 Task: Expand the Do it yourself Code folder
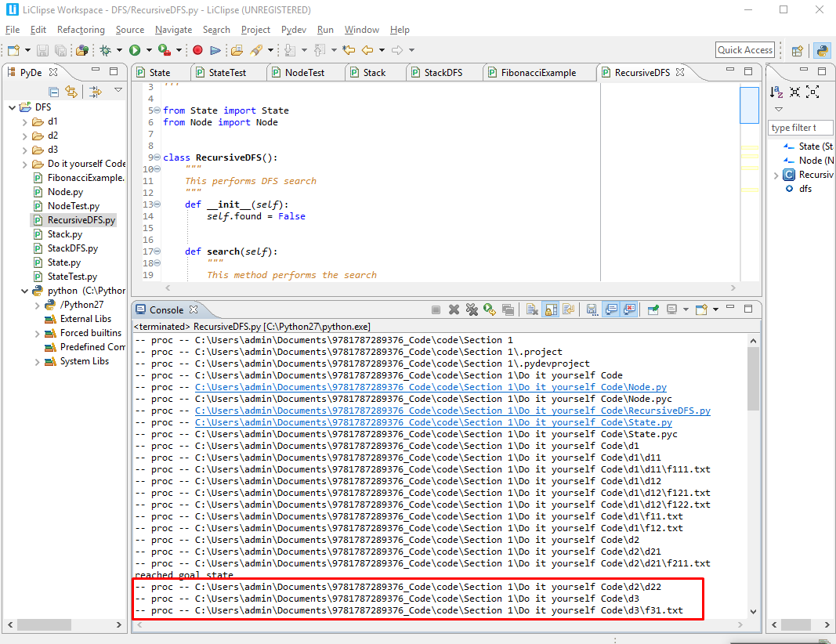coord(24,165)
